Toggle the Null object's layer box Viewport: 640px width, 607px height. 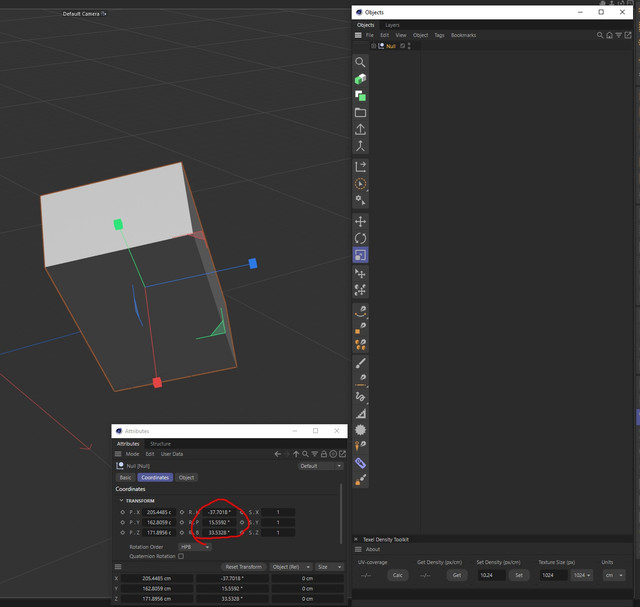coord(402,46)
